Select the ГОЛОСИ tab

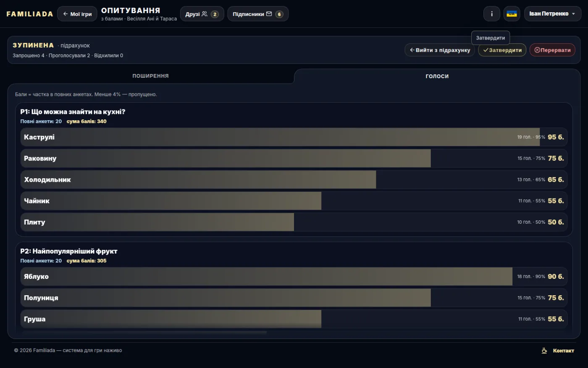(x=437, y=76)
